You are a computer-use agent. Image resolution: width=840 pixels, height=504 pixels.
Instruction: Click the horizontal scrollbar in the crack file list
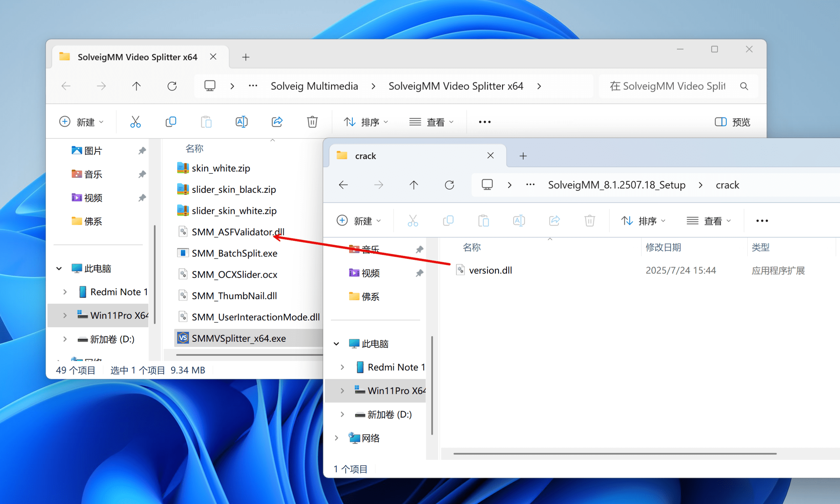[614, 454]
